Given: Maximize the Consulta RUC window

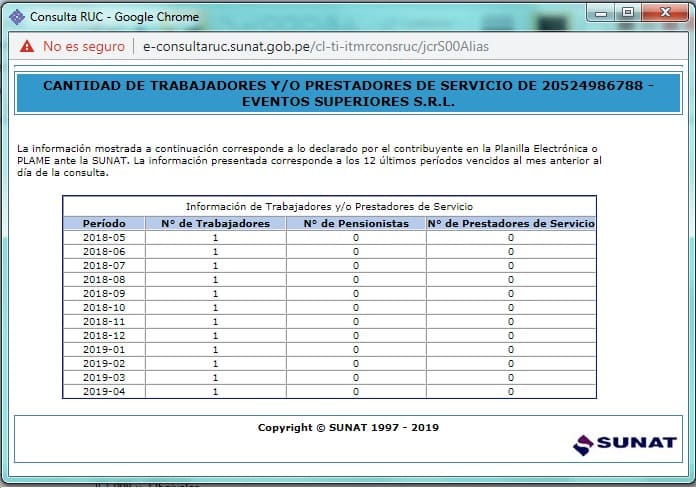Looking at the screenshot, I should [627, 12].
